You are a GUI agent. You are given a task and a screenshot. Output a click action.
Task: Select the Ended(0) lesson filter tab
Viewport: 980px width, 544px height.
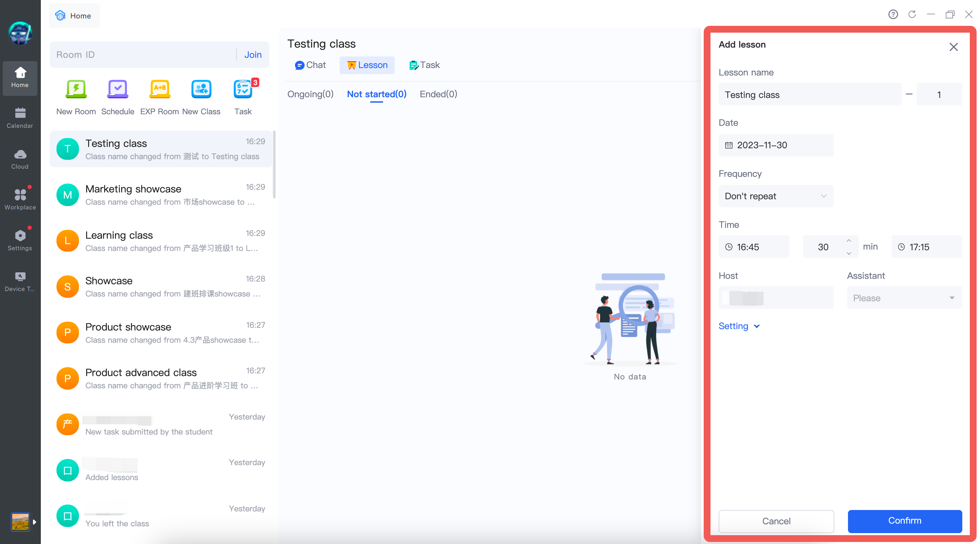438,94
